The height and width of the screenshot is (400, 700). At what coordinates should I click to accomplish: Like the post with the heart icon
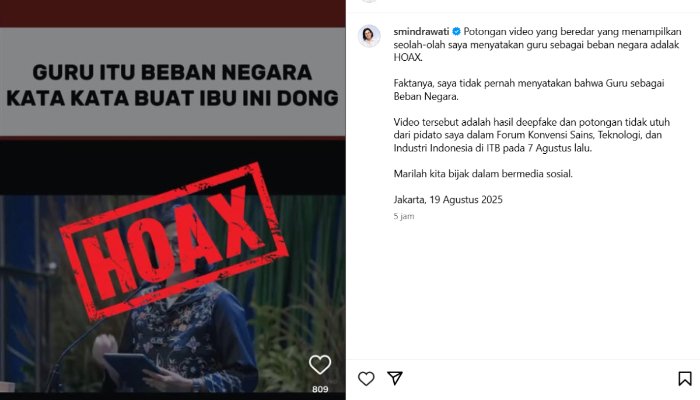coord(366,379)
